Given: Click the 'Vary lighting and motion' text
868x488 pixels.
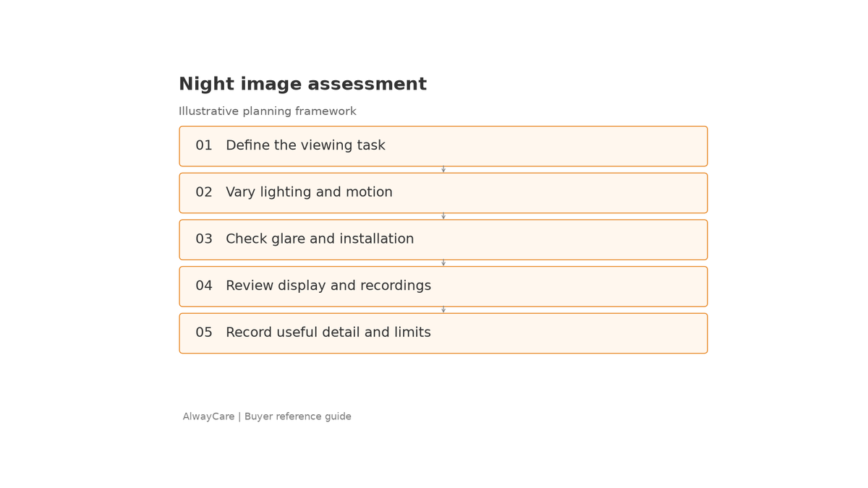Looking at the screenshot, I should coord(309,193).
